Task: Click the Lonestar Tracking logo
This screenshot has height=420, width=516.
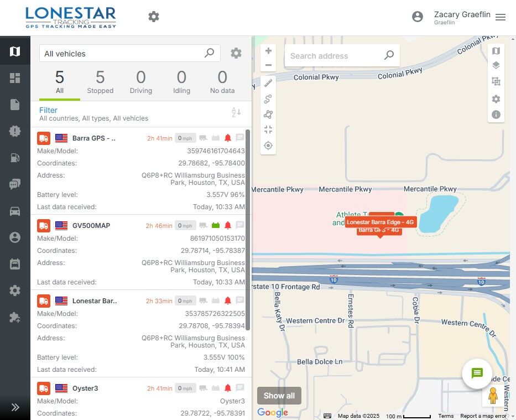Action: [x=71, y=18]
